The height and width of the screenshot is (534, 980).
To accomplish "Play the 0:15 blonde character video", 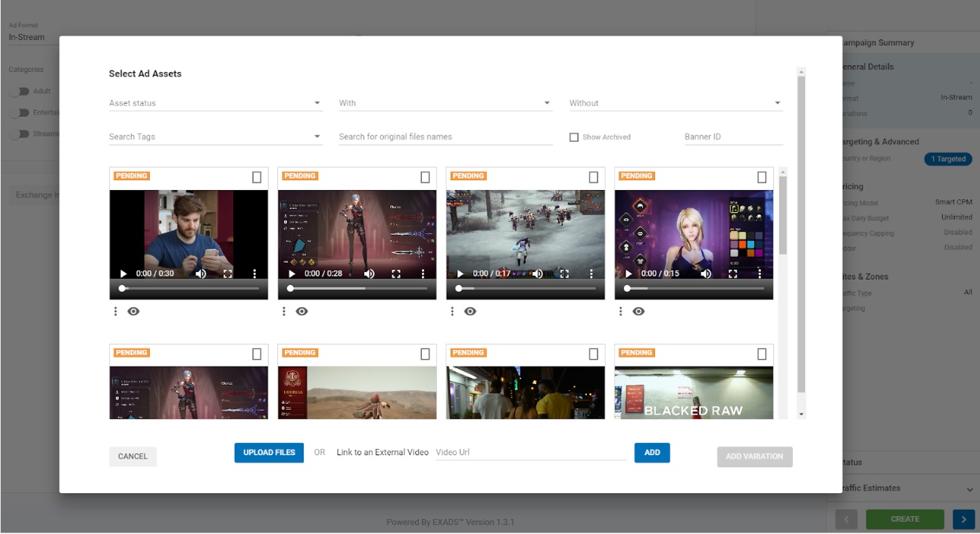I will pyautogui.click(x=628, y=273).
